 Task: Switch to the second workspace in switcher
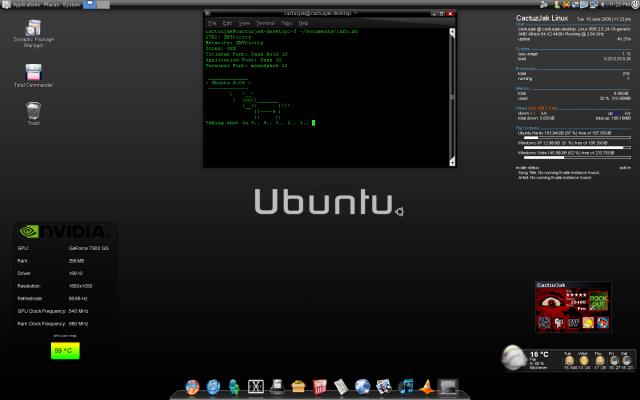pyautogui.click(x=103, y=4)
